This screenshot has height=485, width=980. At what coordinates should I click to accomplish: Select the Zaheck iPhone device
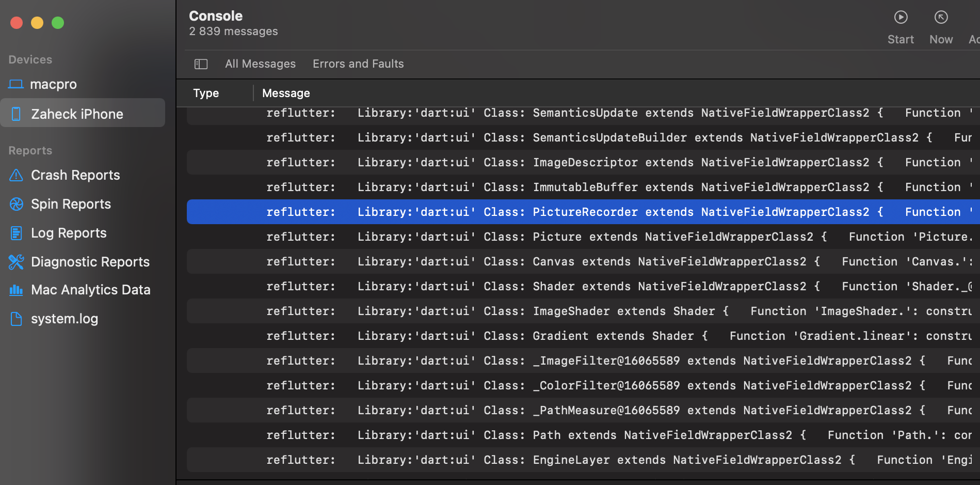tap(77, 114)
